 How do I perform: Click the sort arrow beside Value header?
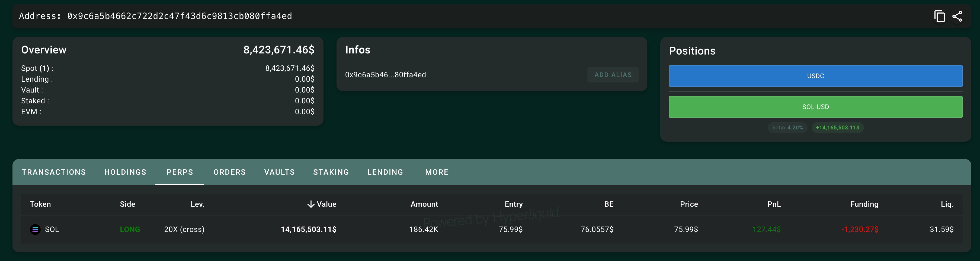pyautogui.click(x=311, y=204)
